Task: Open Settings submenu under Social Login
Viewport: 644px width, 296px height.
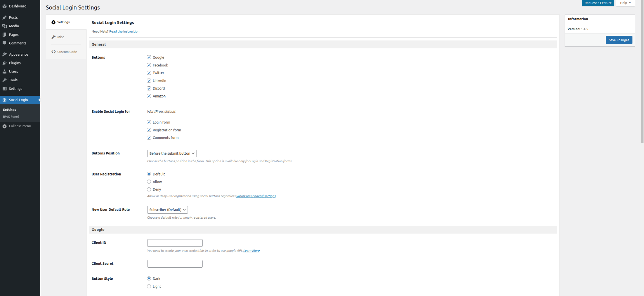Action: [10, 109]
